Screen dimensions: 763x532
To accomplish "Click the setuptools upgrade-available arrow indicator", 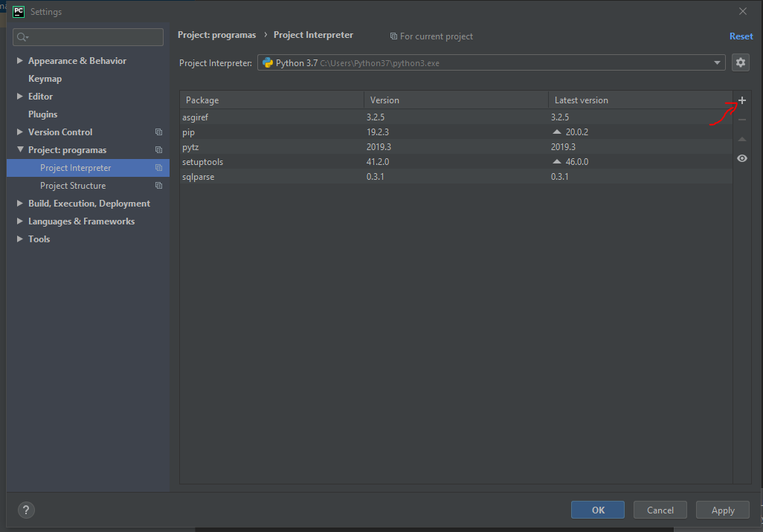I will [557, 161].
